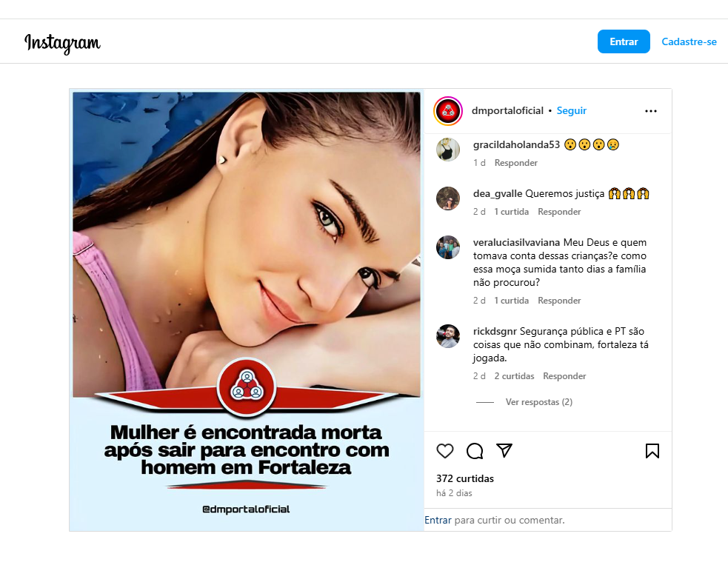Click Entrar link to comment
728x565 pixels.
pyautogui.click(x=438, y=520)
